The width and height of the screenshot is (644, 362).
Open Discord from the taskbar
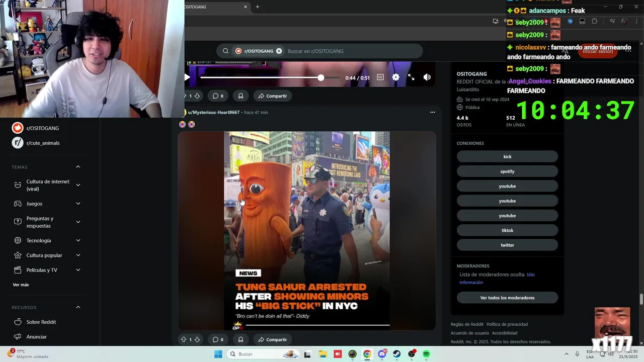pos(382,354)
